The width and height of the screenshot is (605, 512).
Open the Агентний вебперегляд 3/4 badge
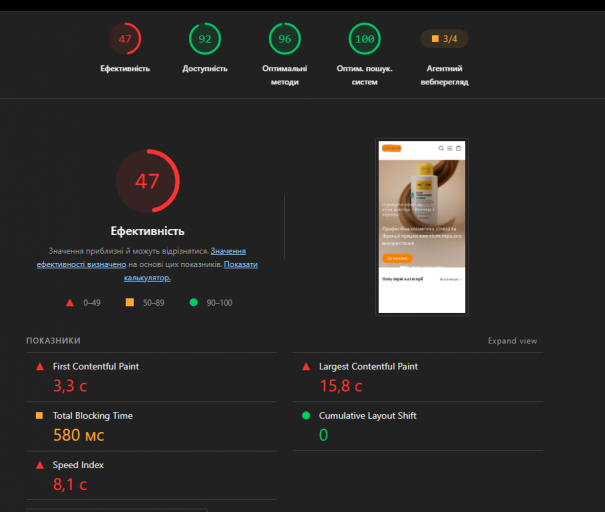[x=444, y=39]
